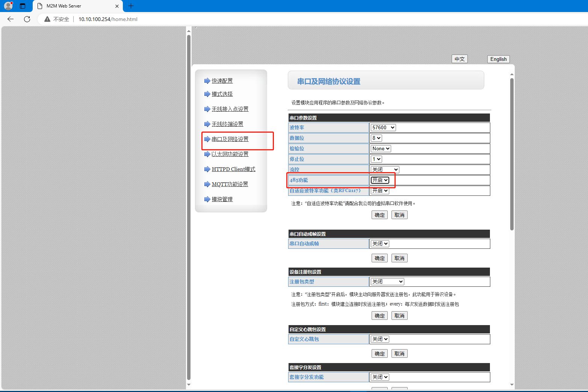Click the browser address bar URL
Screen dimensions: 588x392
pyautogui.click(x=108, y=19)
